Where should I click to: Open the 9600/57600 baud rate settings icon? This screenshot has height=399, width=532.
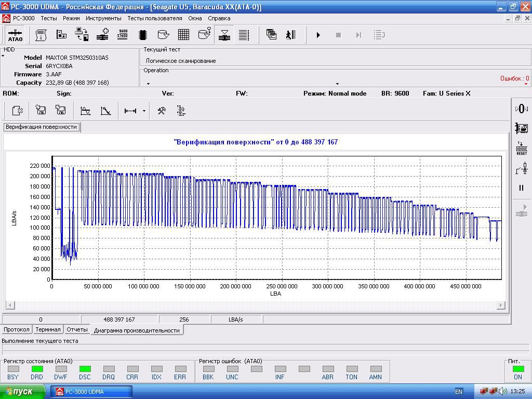[x=123, y=35]
